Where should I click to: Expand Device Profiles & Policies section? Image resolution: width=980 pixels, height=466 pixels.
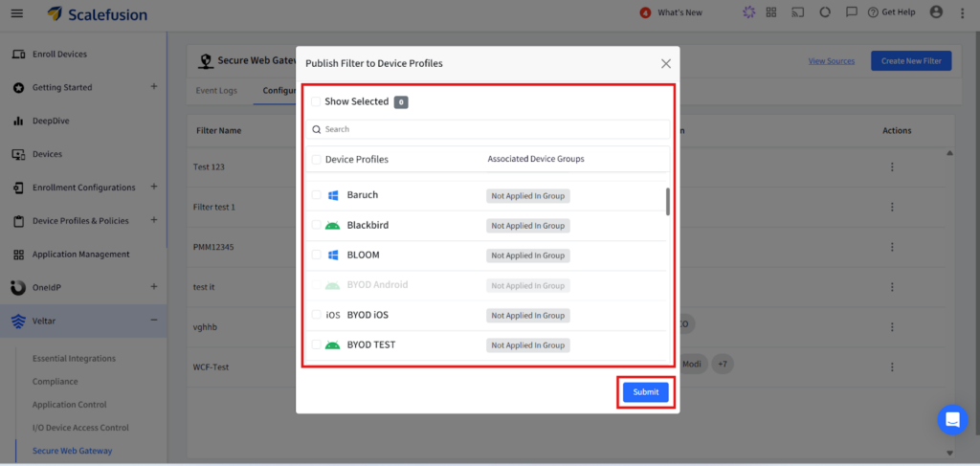pos(154,220)
